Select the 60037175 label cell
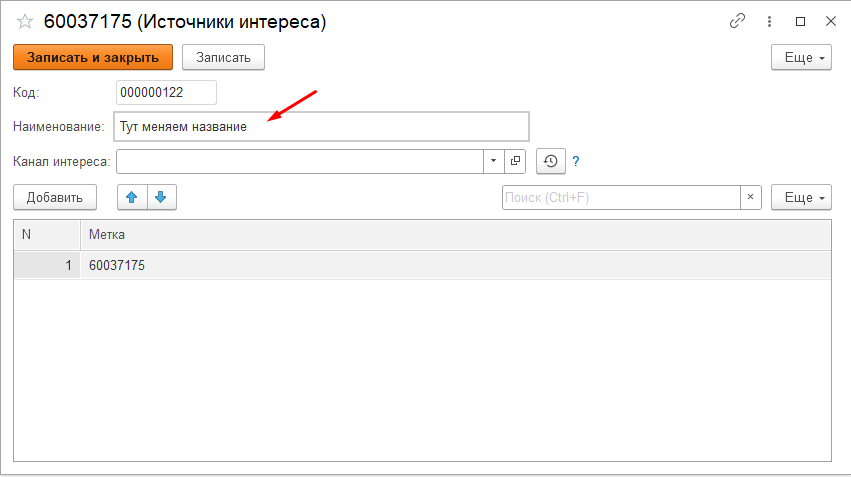The height and width of the screenshot is (477, 851). pos(455,265)
